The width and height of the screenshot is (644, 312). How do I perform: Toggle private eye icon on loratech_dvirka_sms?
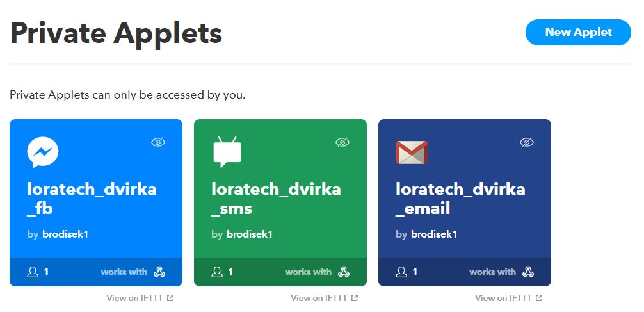[342, 142]
